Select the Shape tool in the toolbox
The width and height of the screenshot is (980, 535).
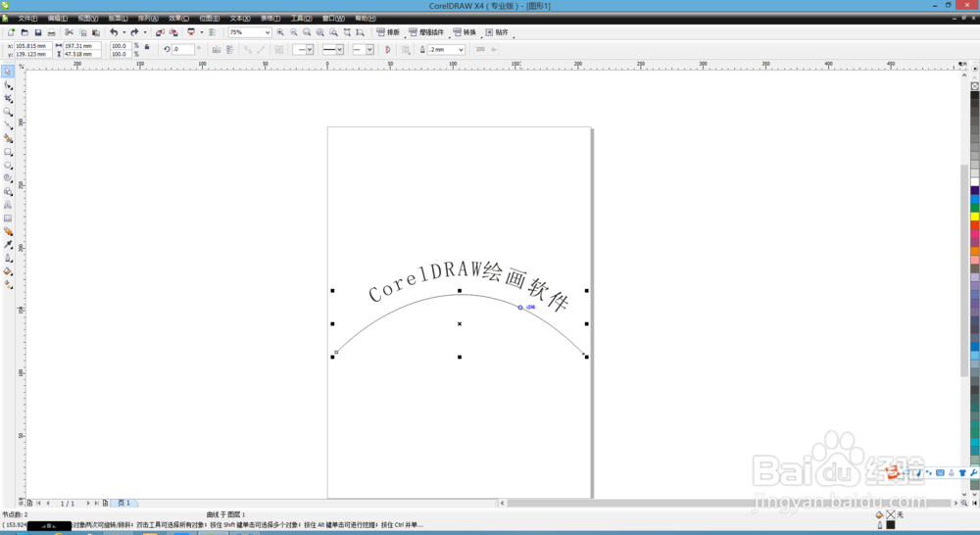pyautogui.click(x=8, y=85)
